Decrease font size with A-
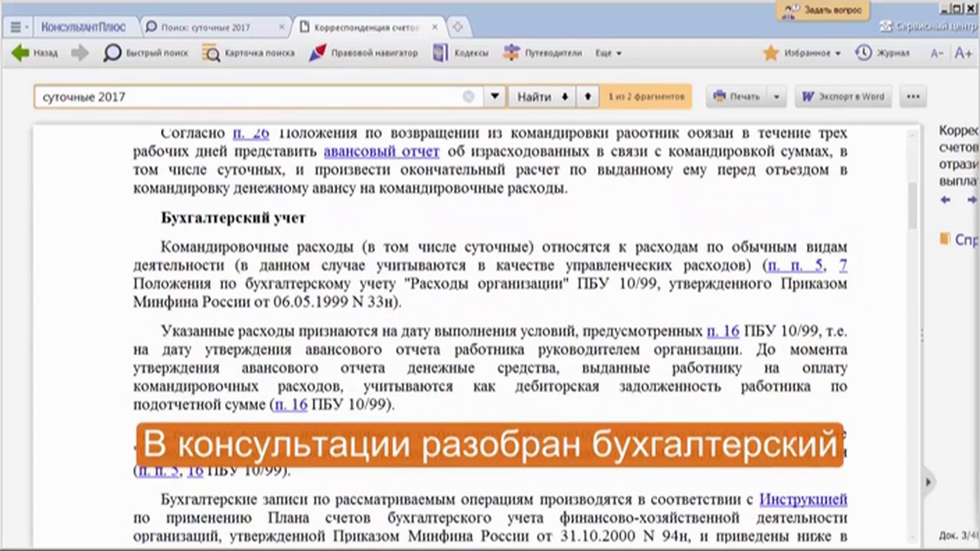This screenshot has height=551, width=980. click(x=937, y=53)
